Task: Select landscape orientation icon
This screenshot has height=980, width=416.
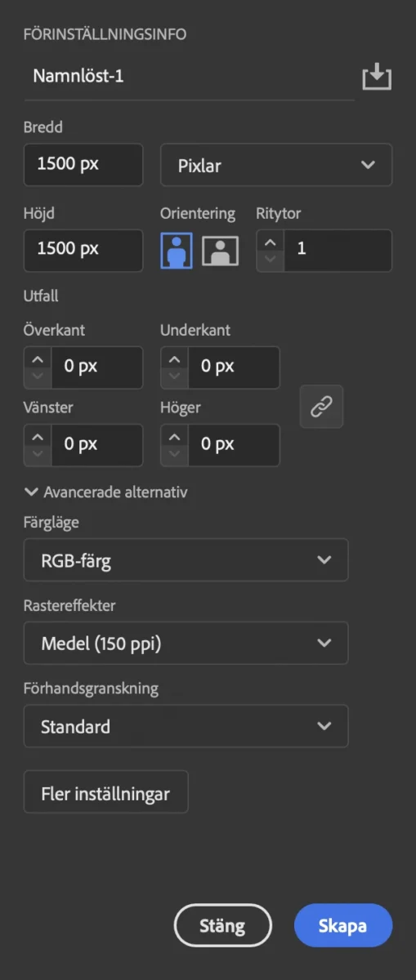Action: click(220, 251)
